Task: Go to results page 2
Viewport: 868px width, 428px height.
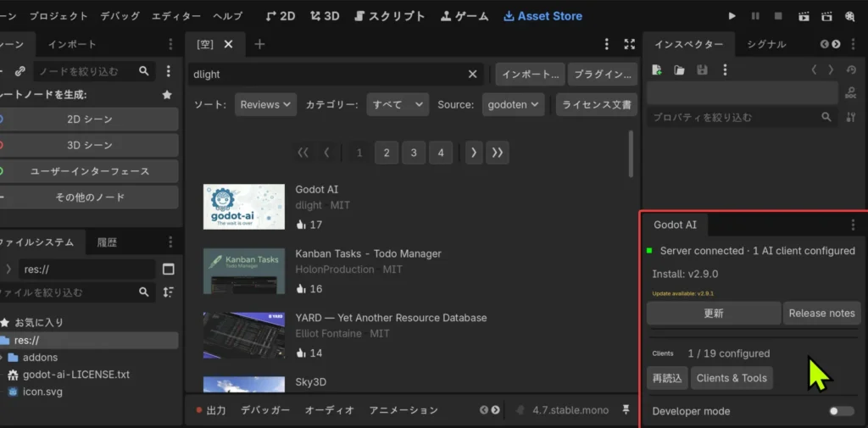Action: tap(387, 153)
